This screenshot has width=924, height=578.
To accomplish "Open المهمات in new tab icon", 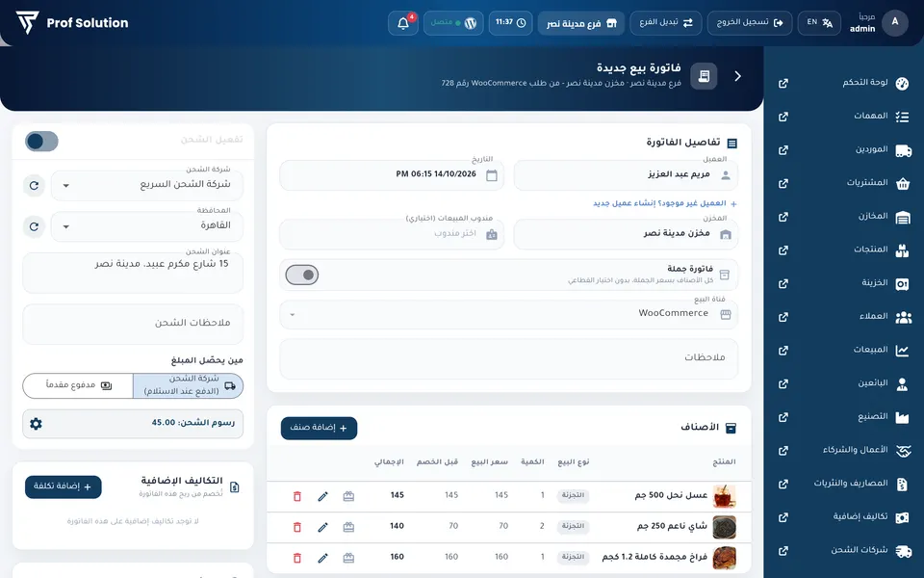I will pyautogui.click(x=783, y=117).
